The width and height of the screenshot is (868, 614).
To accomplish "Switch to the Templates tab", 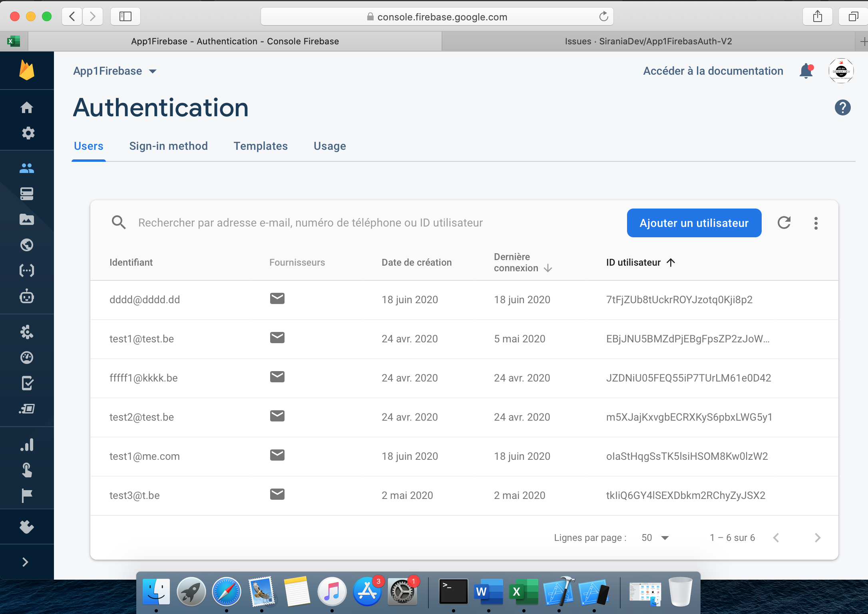I will pos(261,146).
